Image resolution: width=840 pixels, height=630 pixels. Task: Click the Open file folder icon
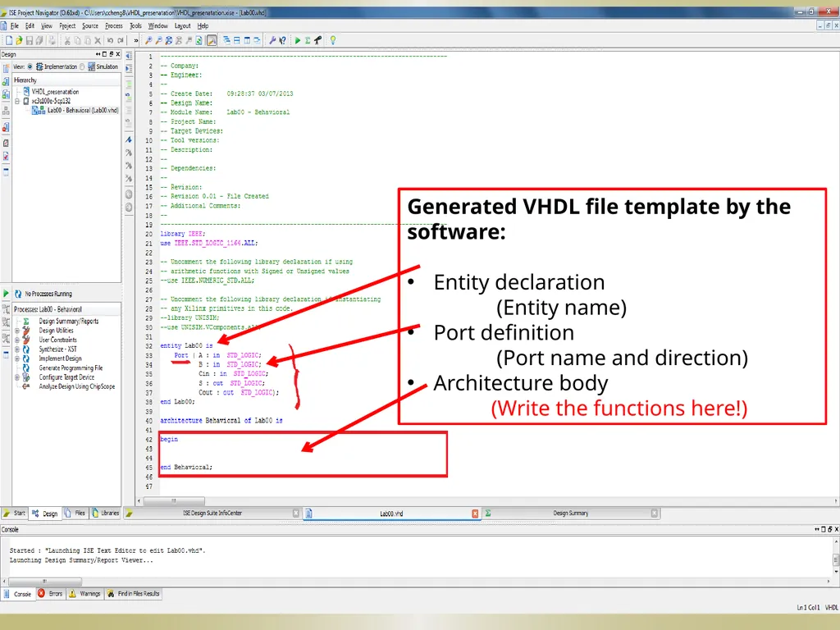tap(19, 40)
